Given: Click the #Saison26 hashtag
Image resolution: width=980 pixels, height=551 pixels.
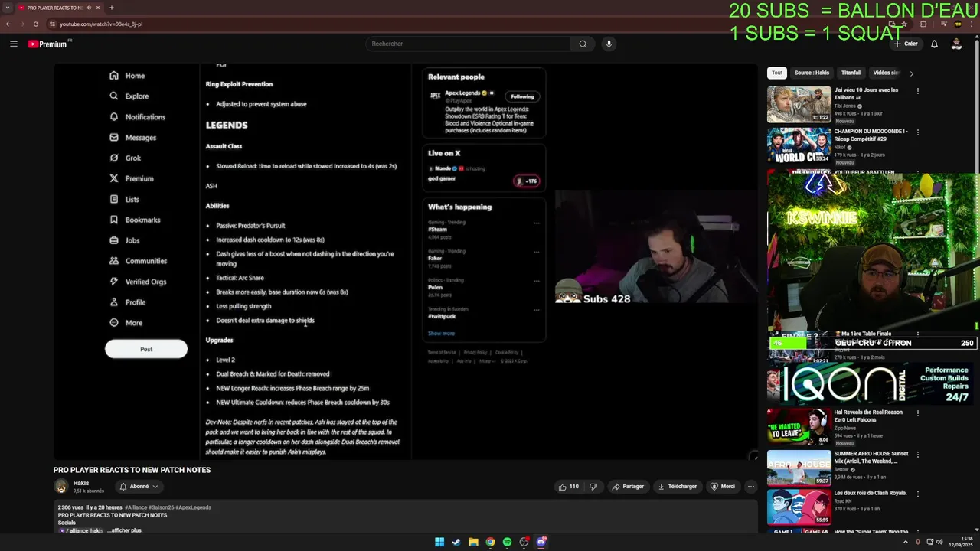Looking at the screenshot, I should click(160, 507).
